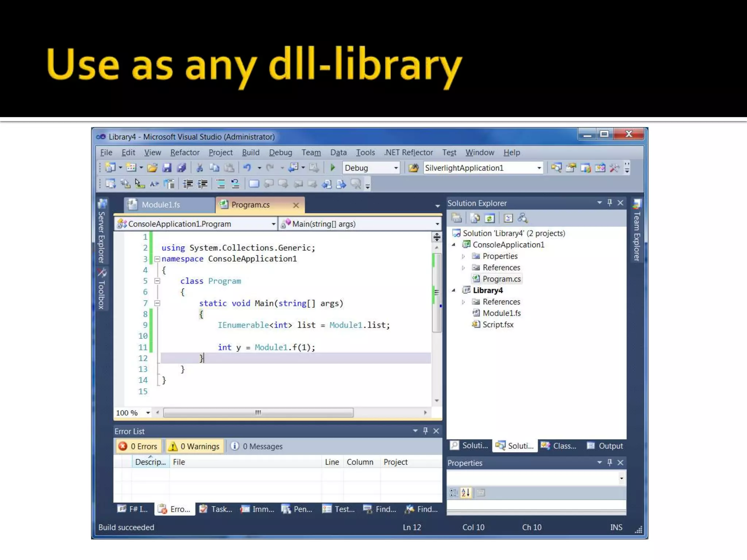The height and width of the screenshot is (560, 747).
Task: Sort by Description column header
Action: [150, 462]
